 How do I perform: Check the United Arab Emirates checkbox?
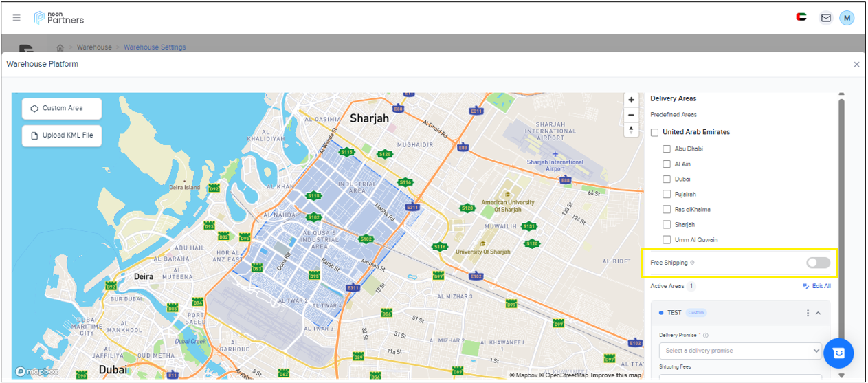655,132
